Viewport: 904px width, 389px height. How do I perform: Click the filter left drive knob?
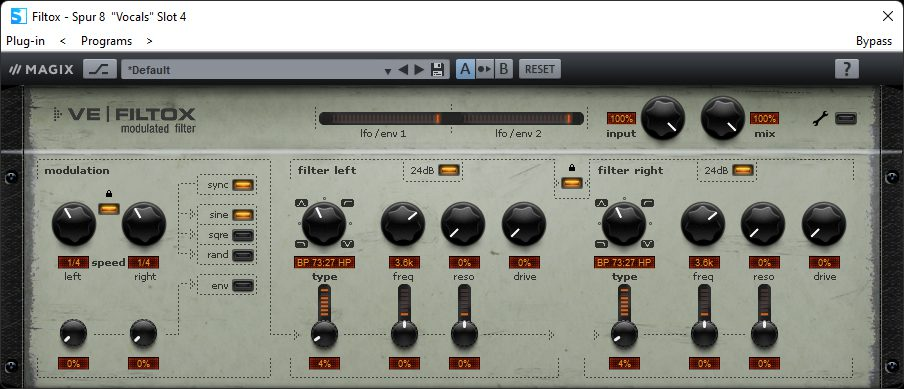[524, 224]
